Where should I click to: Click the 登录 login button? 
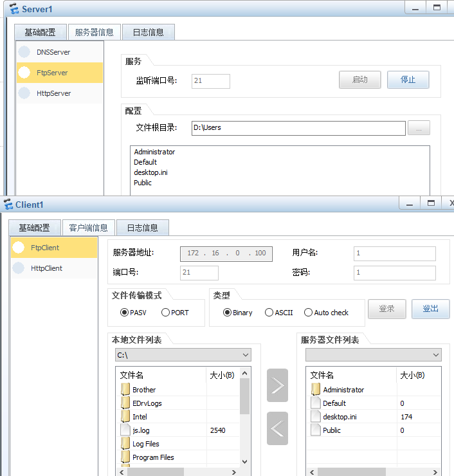[387, 309]
